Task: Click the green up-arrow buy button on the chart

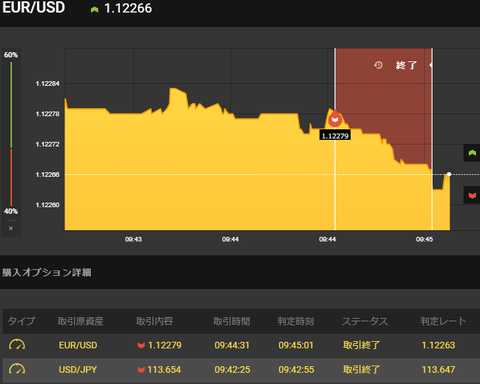Action: coord(472,153)
